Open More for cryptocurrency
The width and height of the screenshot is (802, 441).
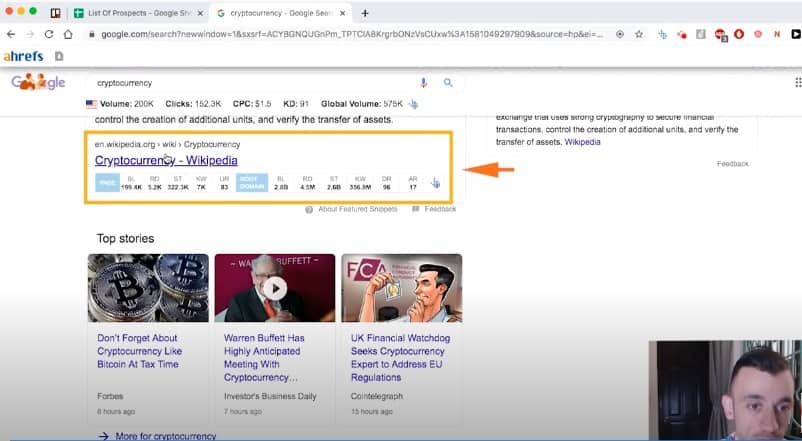158,436
